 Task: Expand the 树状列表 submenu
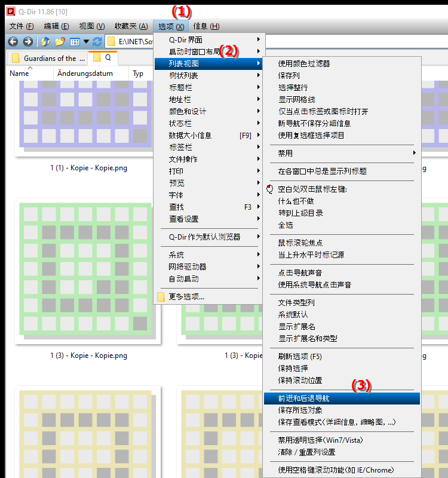click(208, 75)
